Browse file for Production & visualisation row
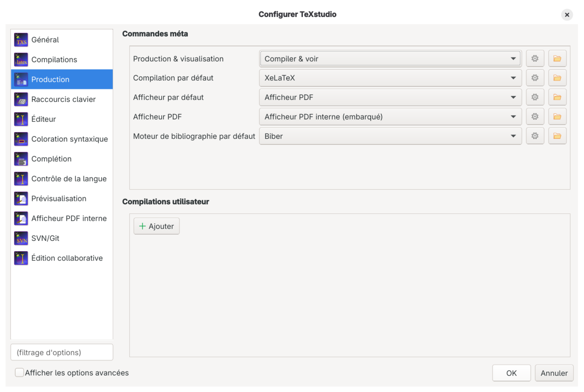 [x=557, y=59]
